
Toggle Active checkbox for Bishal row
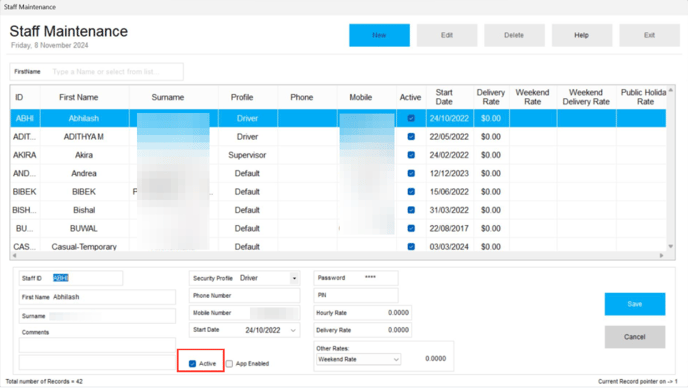(411, 210)
